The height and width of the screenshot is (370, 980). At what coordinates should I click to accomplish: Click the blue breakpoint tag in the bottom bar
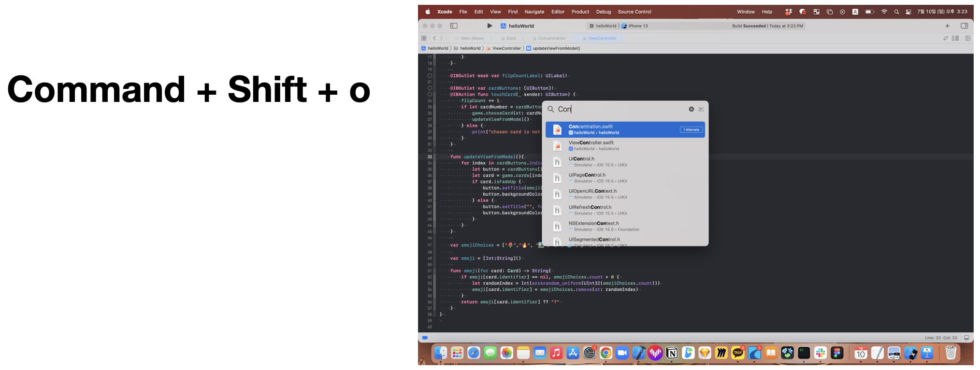tap(425, 338)
